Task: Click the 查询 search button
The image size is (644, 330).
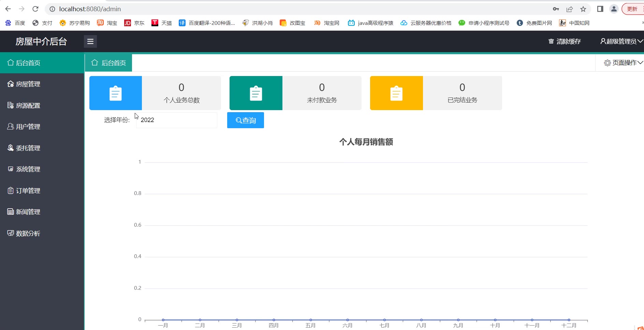Action: coord(246,120)
